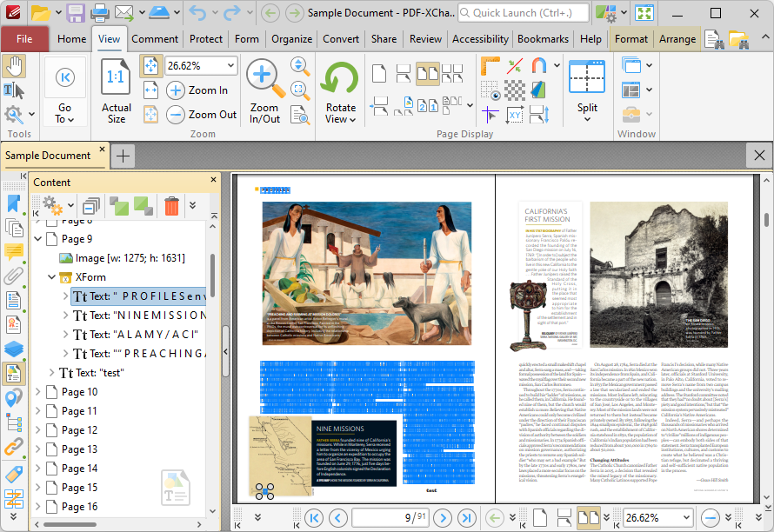This screenshot has height=532, width=774.
Task: Click the Zoom Out button
Action: pyautogui.click(x=202, y=115)
